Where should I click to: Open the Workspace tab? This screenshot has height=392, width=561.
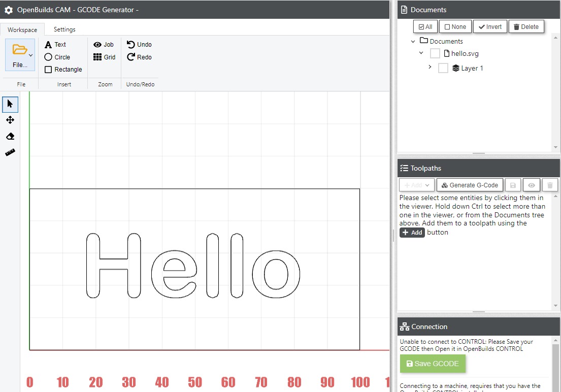point(22,29)
